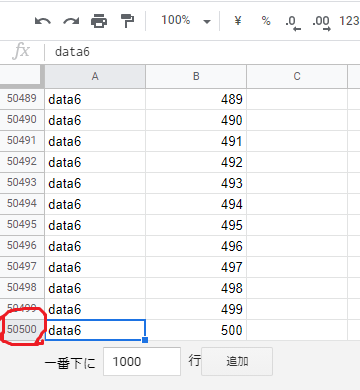
Task: Select the Paint format roller icon
Action: pos(127,21)
